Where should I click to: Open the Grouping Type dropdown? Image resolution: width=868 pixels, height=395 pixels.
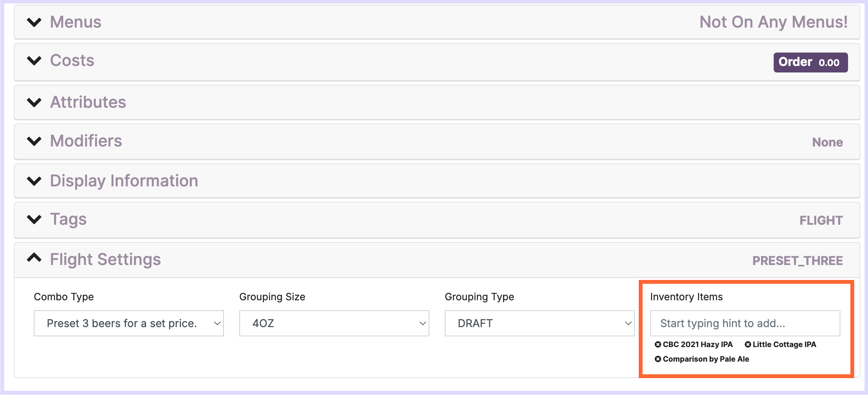point(539,323)
